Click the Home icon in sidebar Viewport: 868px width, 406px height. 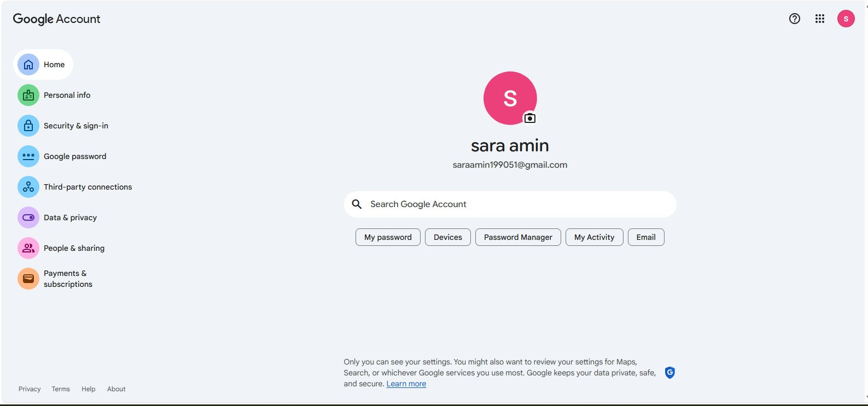(28, 64)
